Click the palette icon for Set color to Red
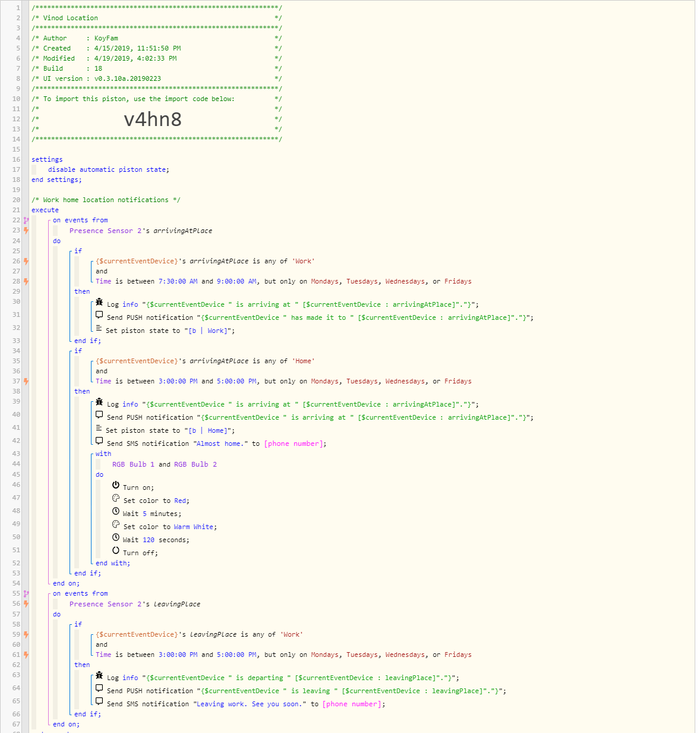 point(116,498)
